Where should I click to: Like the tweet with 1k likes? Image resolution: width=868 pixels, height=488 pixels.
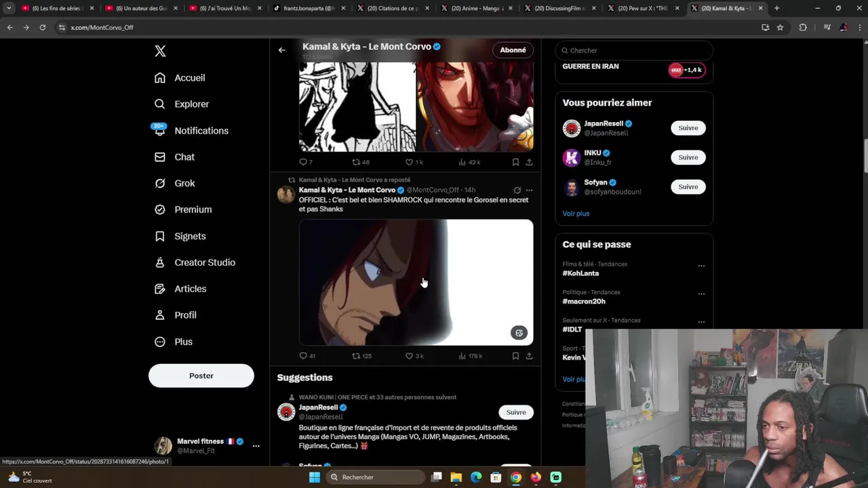[414, 162]
